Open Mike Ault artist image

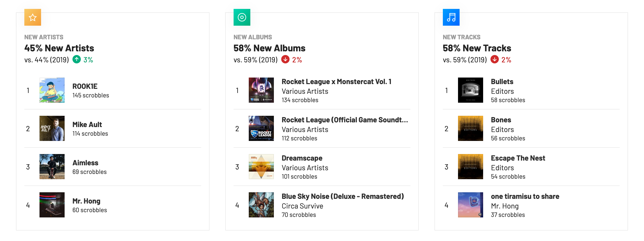coord(52,128)
